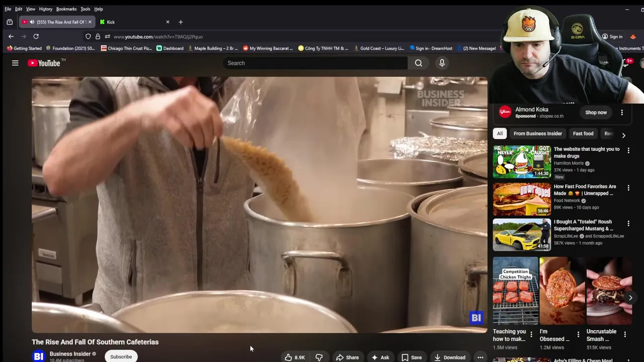Open the Edit menu
The width and height of the screenshot is (644, 362).
tap(19, 9)
